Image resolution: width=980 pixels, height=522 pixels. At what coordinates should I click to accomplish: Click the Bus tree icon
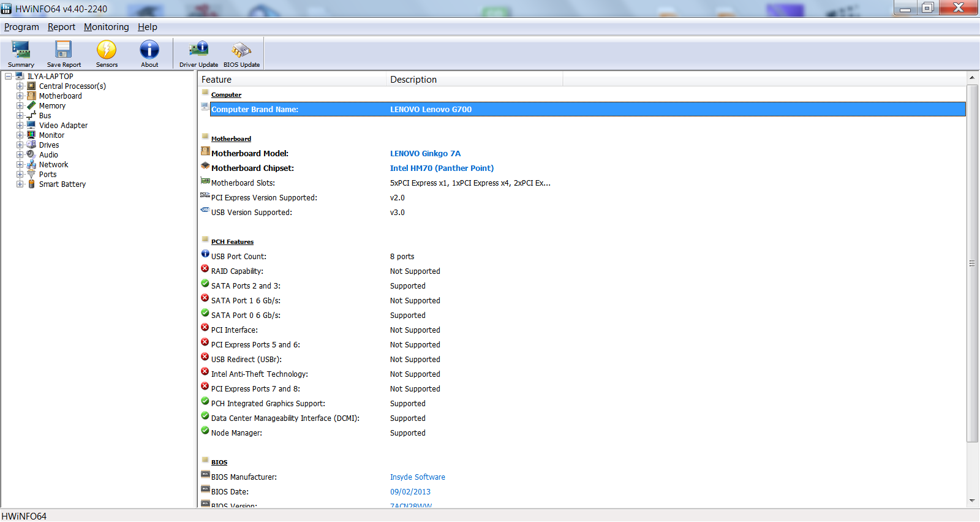31,116
